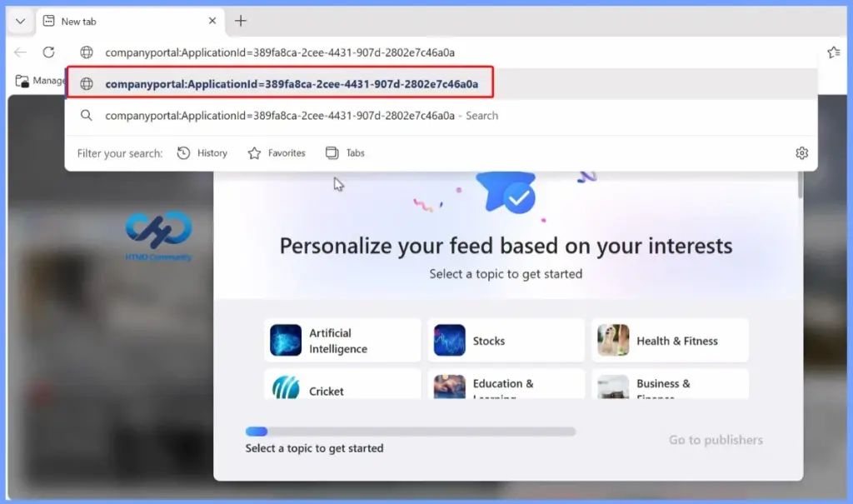853x504 pixels.
Task: Open search suggestion settings gear
Action: pyautogui.click(x=801, y=153)
